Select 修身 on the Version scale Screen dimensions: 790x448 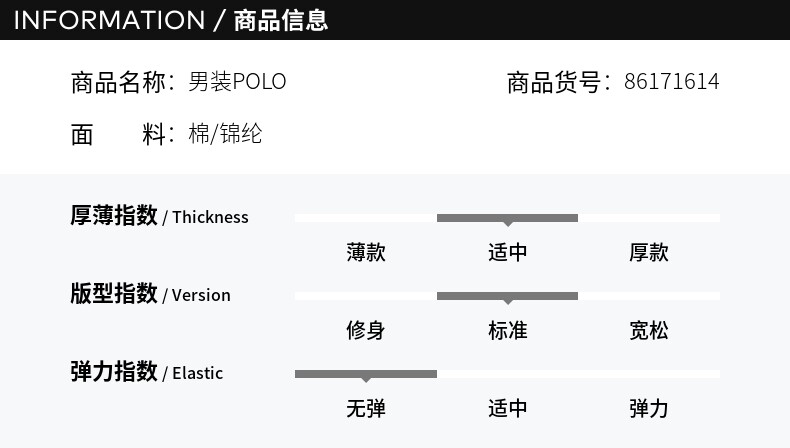click(366, 330)
